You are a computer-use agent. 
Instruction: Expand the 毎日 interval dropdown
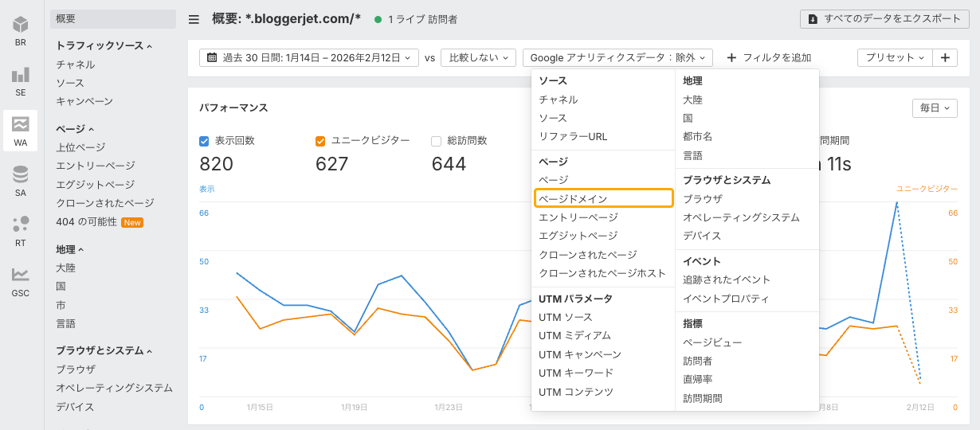pyautogui.click(x=935, y=107)
